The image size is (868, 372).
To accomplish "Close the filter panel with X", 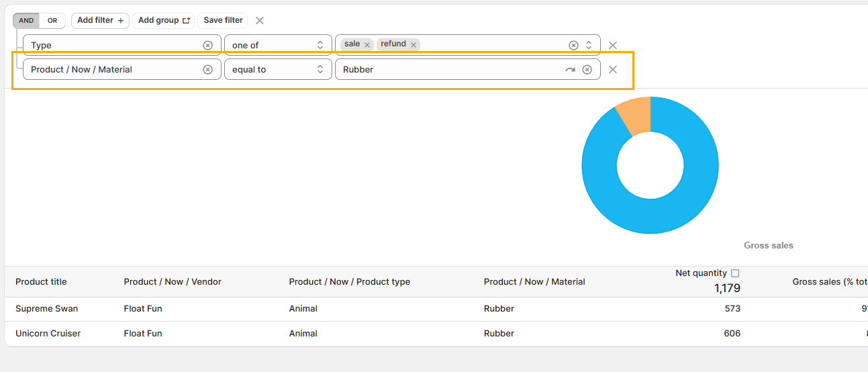I will [x=260, y=20].
